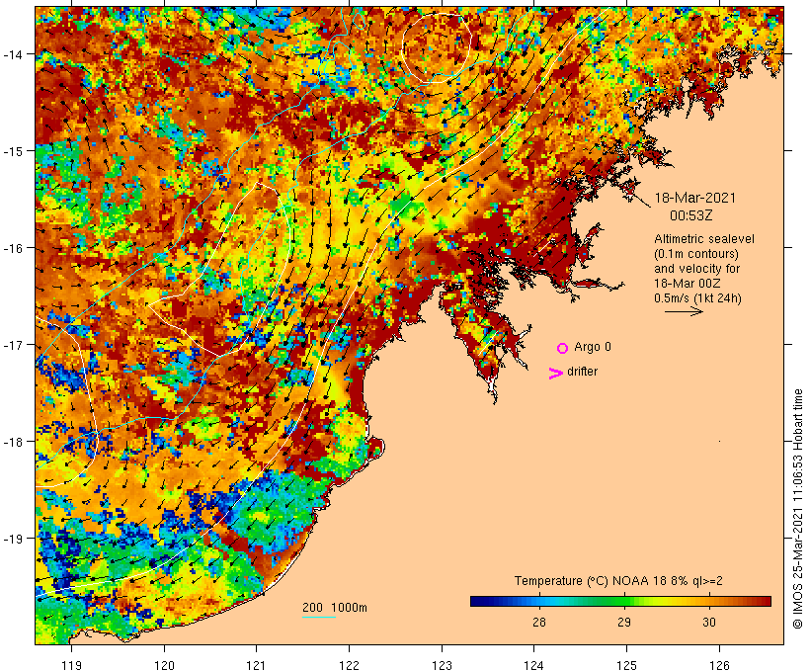Click the 'Altimetric sealevel' caption line
This screenshot has height=672, width=810.
[x=704, y=239]
